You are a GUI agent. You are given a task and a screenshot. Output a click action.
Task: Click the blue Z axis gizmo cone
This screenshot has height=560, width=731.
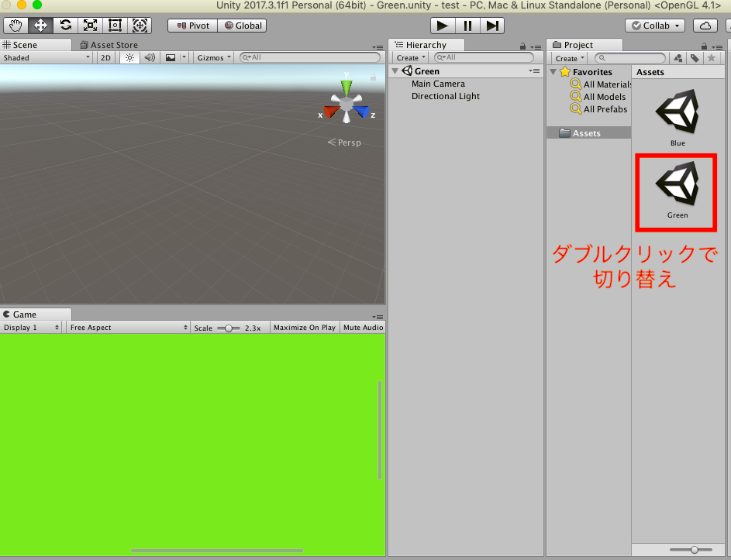tap(361, 112)
